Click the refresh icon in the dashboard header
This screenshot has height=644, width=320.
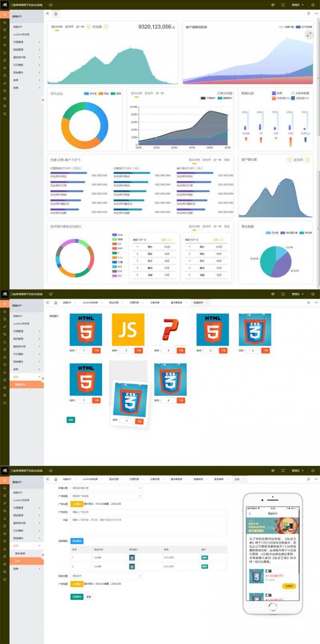51,5
